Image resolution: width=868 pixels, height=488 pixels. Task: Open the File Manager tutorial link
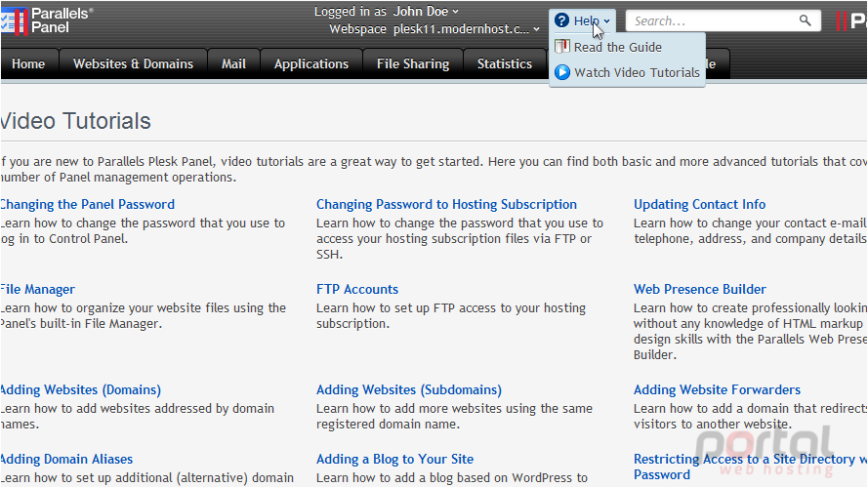tap(37, 289)
